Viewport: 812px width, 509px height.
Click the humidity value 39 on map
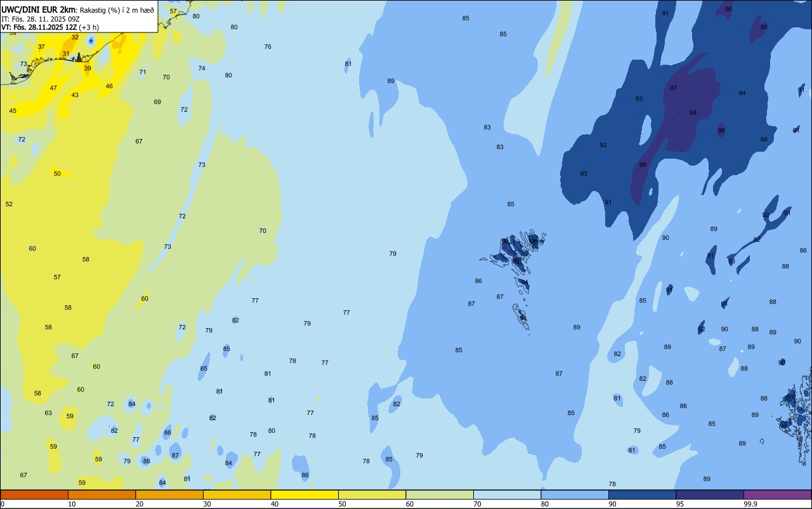(88, 69)
